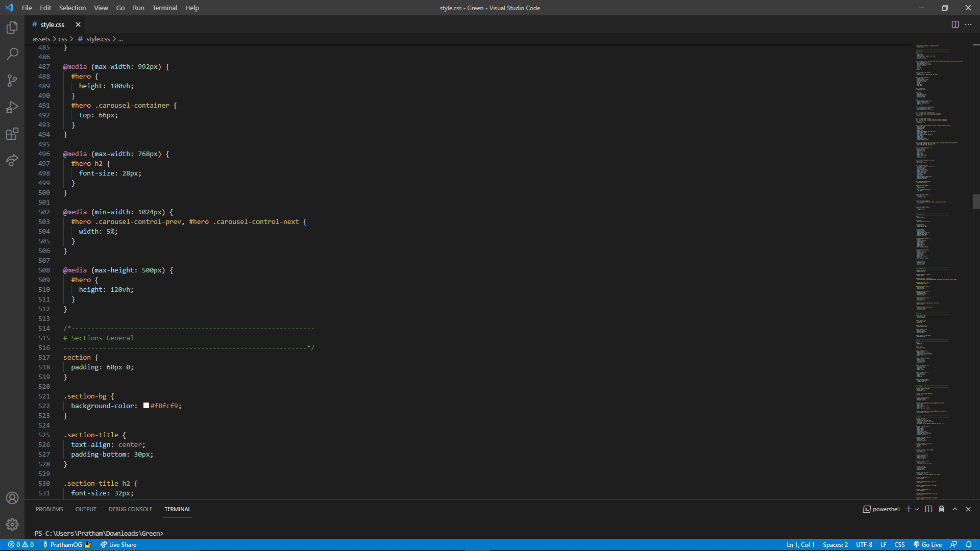Screen dimensions: 980x551
Task: Open the Explorer view in activity bar
Action: pyautogui.click(x=12, y=28)
